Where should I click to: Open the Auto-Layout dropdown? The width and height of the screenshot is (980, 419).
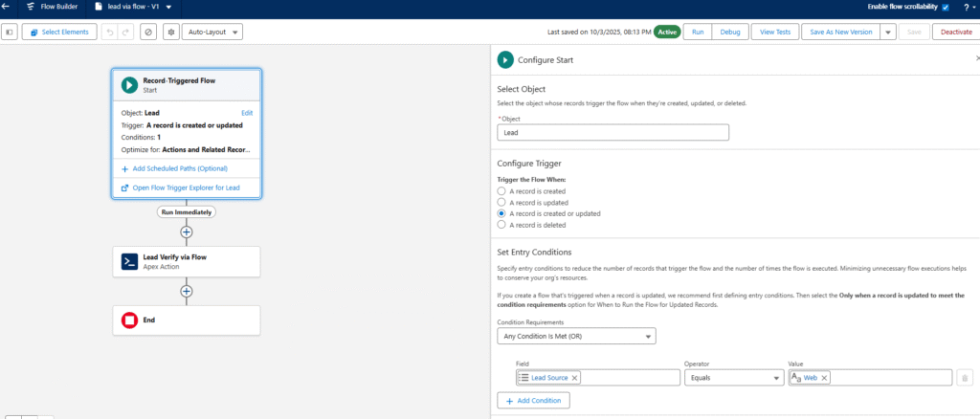click(212, 32)
